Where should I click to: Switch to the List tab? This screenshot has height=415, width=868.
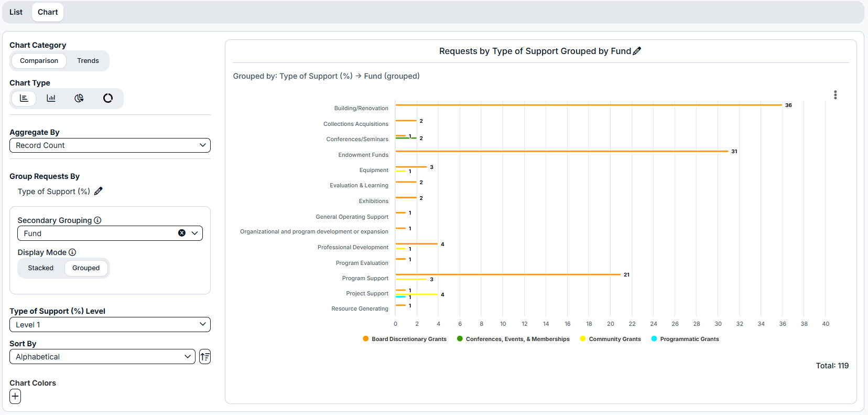coord(16,12)
